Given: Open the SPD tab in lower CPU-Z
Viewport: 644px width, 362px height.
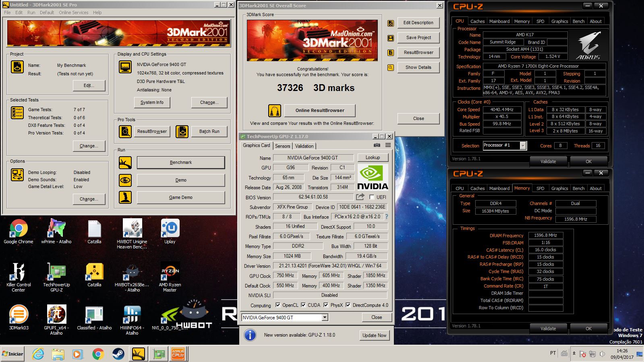Looking at the screenshot, I should point(540,188).
